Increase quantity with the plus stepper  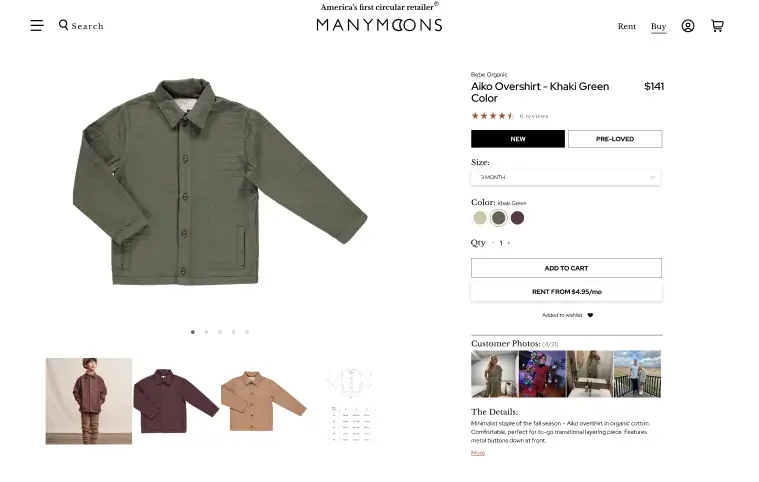pyautogui.click(x=509, y=243)
